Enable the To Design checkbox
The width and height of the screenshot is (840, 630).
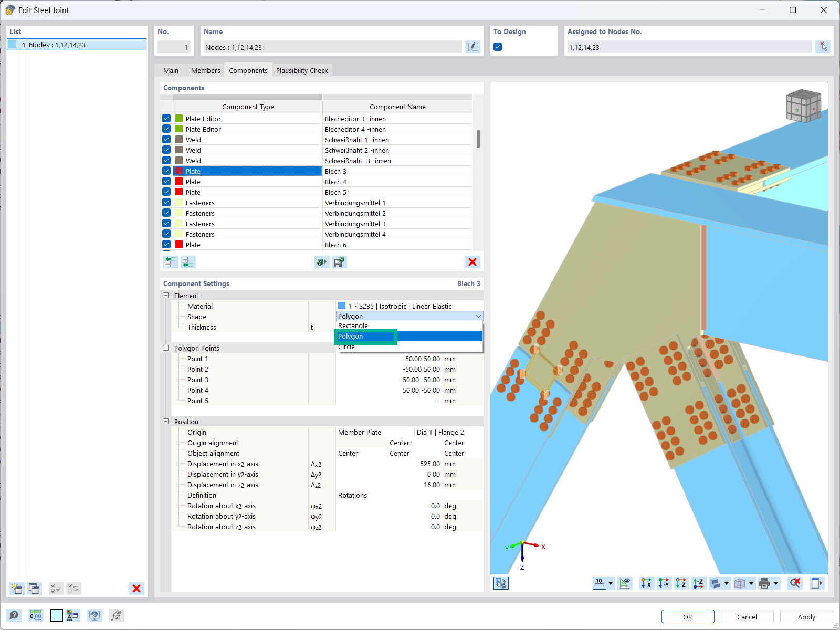tap(497, 46)
